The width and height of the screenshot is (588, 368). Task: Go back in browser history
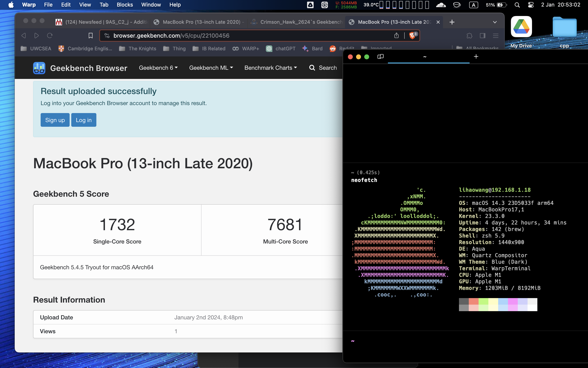(23, 36)
